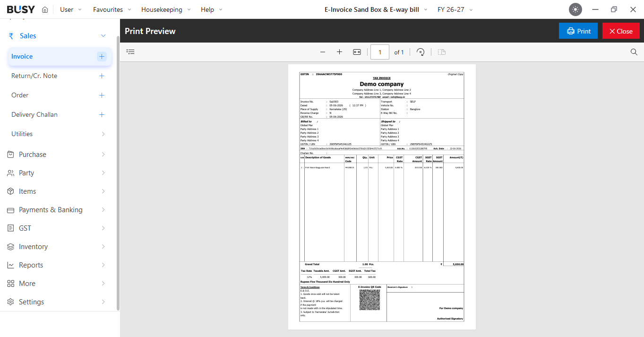Toggle the preview sidebar outline icon
The width and height of the screenshot is (644, 337).
click(131, 52)
